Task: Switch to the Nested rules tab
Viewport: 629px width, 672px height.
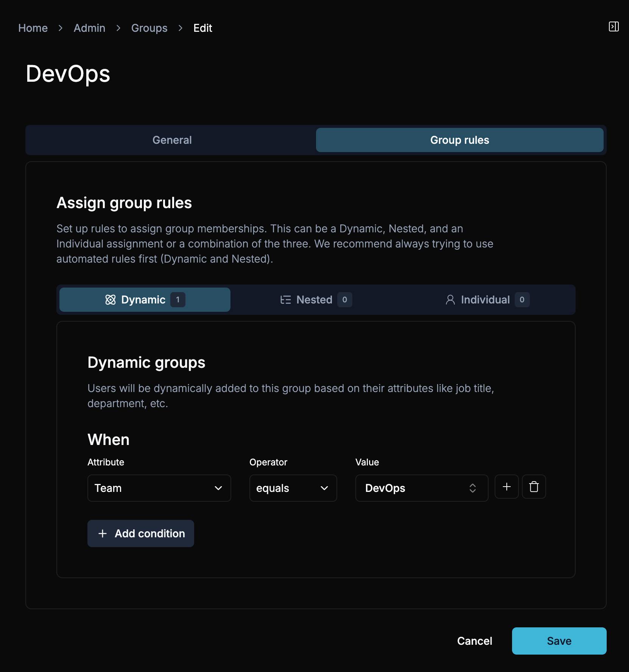Action: [x=315, y=300]
